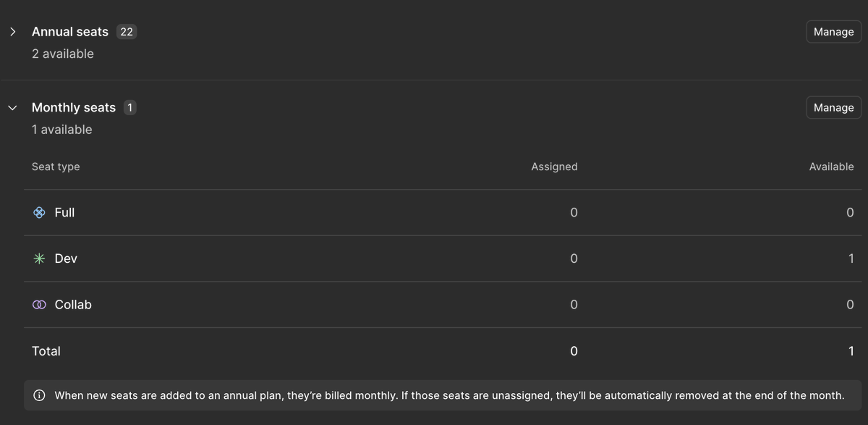Click the Assigned value in Dev row
The image size is (868, 425).
pyautogui.click(x=574, y=258)
